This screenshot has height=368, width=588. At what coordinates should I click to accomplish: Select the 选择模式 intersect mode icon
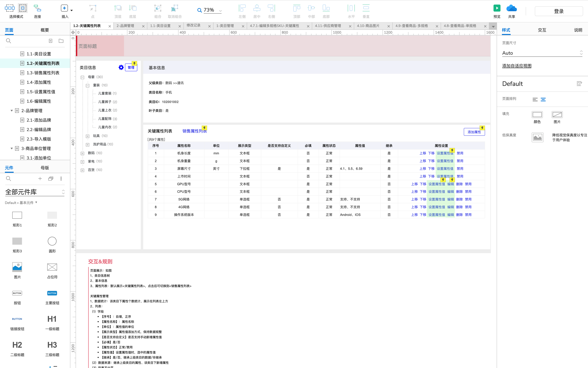tap(10, 8)
